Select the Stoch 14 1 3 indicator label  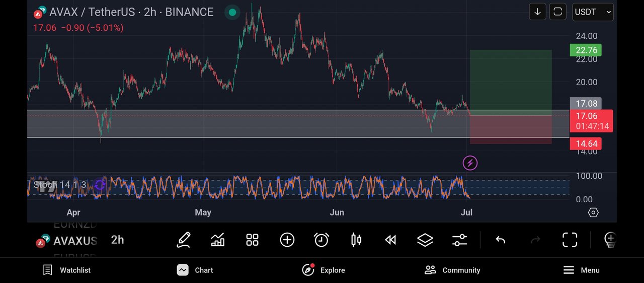(x=60, y=185)
